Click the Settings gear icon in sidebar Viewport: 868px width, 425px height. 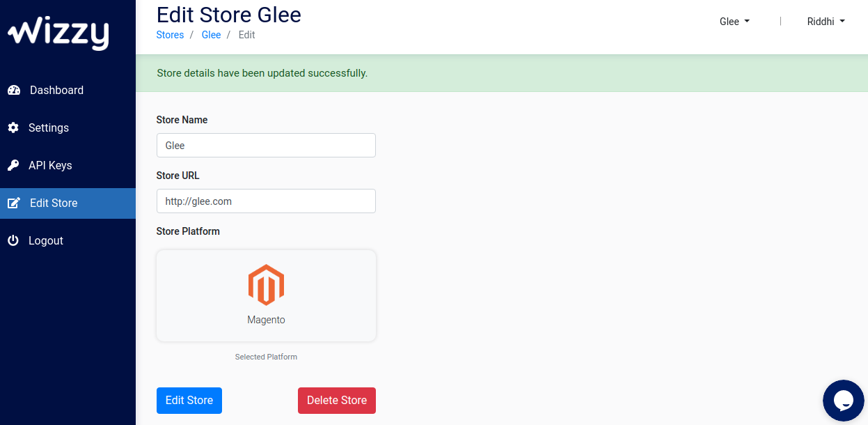(x=14, y=127)
